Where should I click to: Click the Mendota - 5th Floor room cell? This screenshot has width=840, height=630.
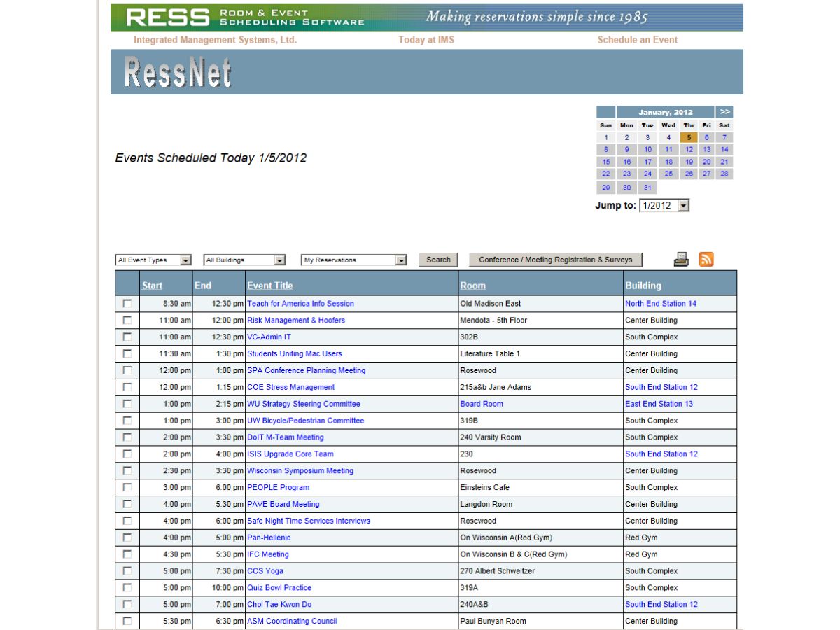click(x=540, y=321)
